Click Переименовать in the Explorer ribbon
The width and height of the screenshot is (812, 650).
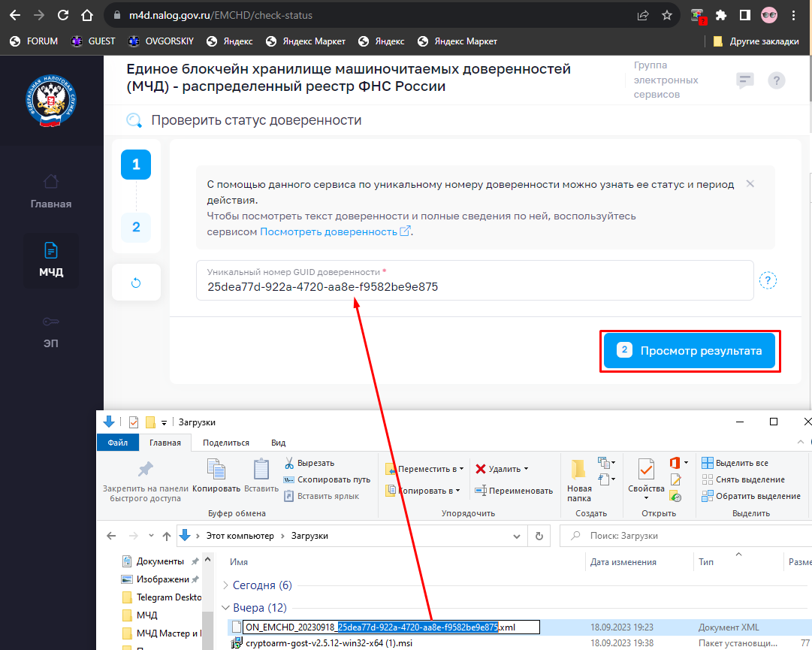pyautogui.click(x=514, y=491)
